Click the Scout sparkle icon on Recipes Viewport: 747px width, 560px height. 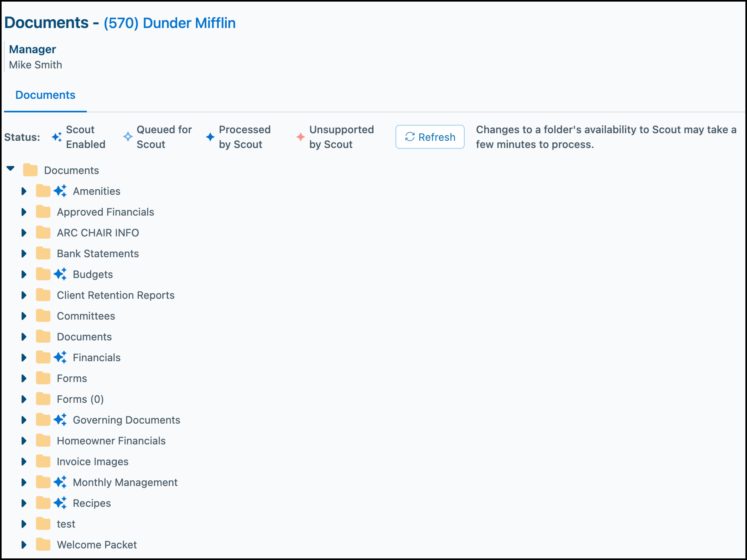pos(60,503)
